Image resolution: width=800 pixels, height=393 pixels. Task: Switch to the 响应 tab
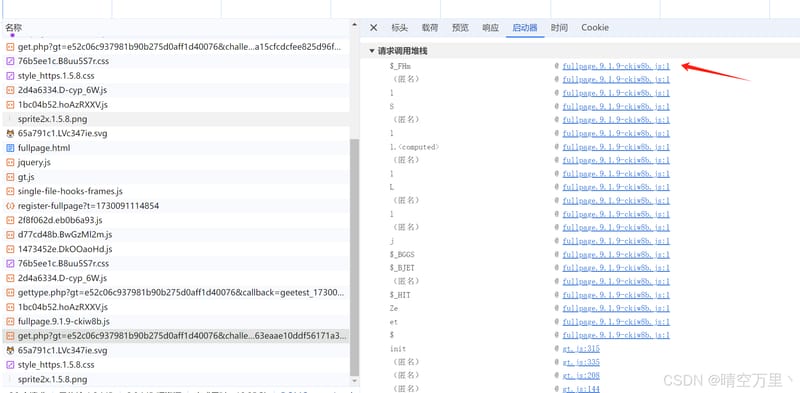pyautogui.click(x=490, y=28)
